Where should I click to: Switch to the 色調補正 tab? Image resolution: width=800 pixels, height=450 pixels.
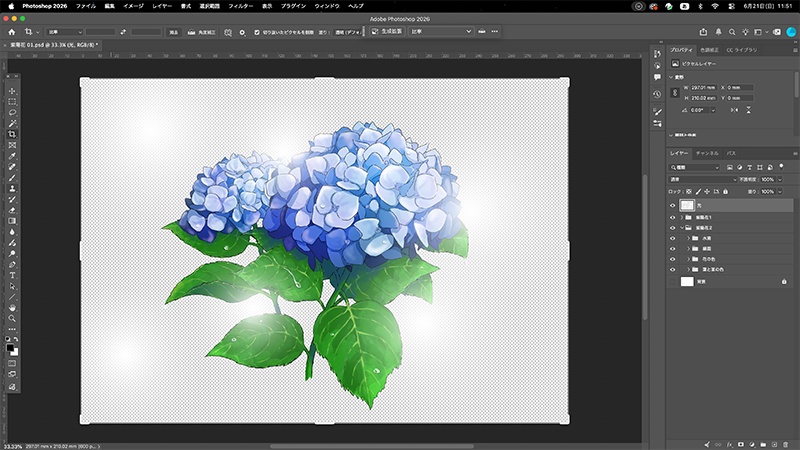tap(709, 50)
